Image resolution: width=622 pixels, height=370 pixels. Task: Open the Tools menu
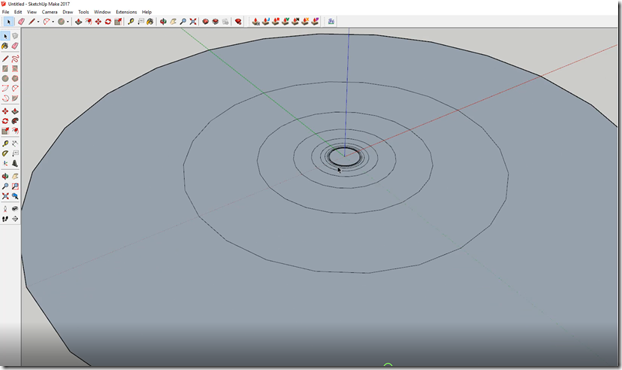(84, 12)
